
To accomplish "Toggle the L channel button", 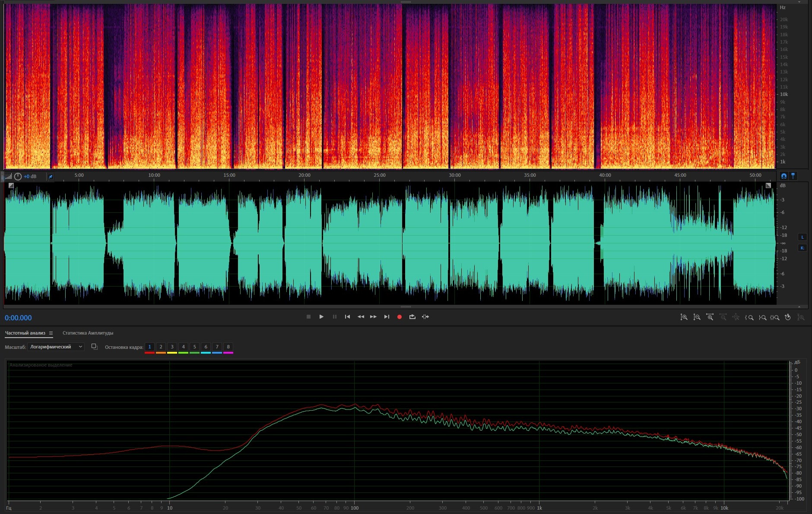I will [802, 237].
